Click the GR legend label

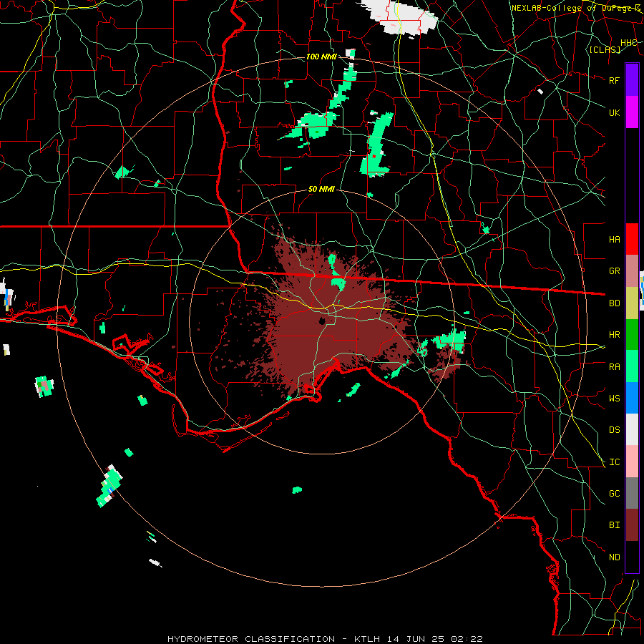tap(614, 271)
